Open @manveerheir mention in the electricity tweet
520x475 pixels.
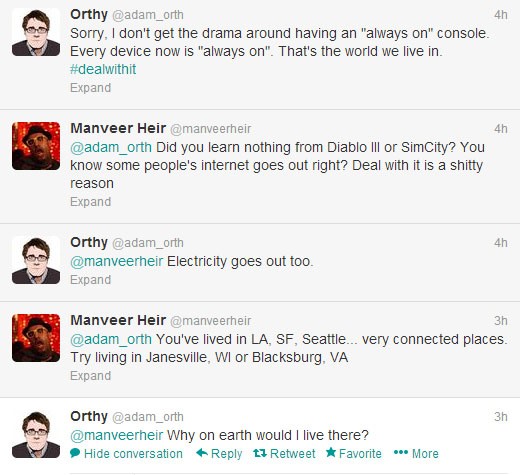click(x=117, y=261)
